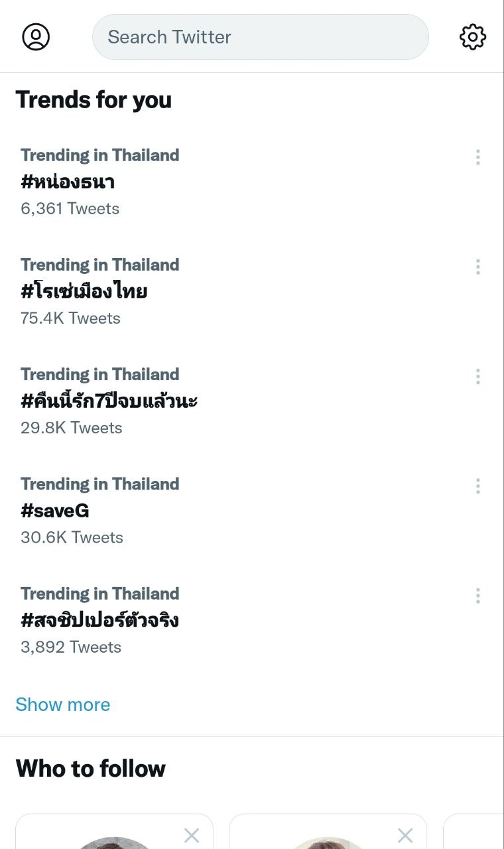The image size is (504, 849).
Task: Expand trends with Show more
Action: point(63,704)
